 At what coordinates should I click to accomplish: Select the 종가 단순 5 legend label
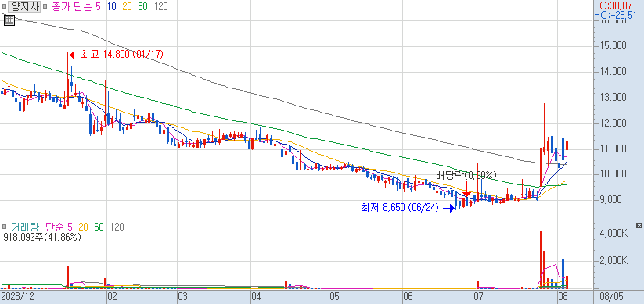tap(77, 6)
